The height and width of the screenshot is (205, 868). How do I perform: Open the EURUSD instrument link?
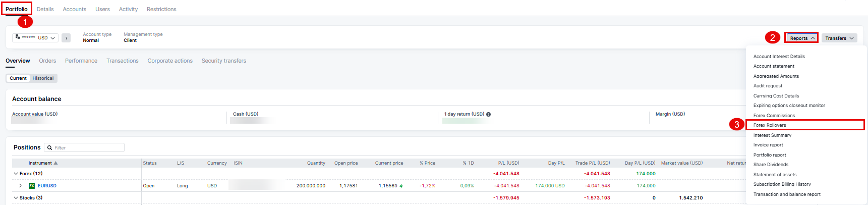[x=47, y=186]
